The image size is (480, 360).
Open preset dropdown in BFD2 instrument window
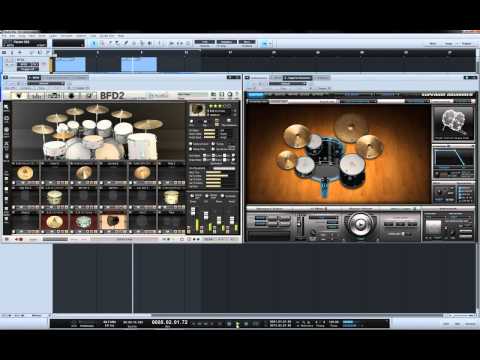point(46,83)
